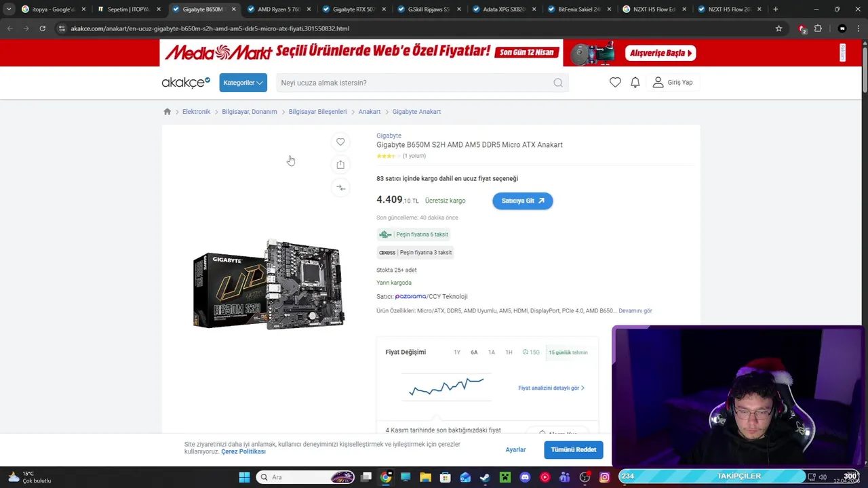This screenshot has width=868, height=488.
Task: Open Instagram from the taskbar
Action: click(604, 477)
